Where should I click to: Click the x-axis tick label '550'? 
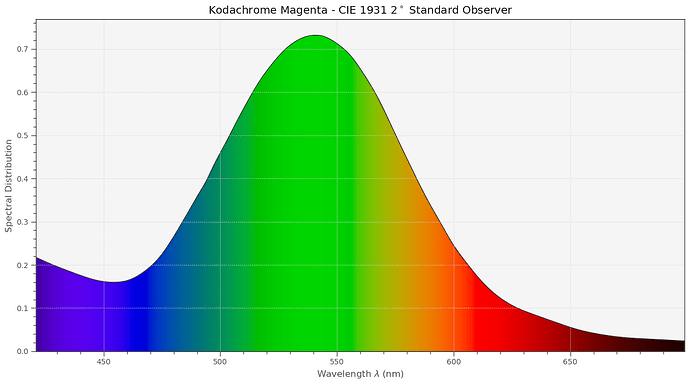[x=337, y=362]
